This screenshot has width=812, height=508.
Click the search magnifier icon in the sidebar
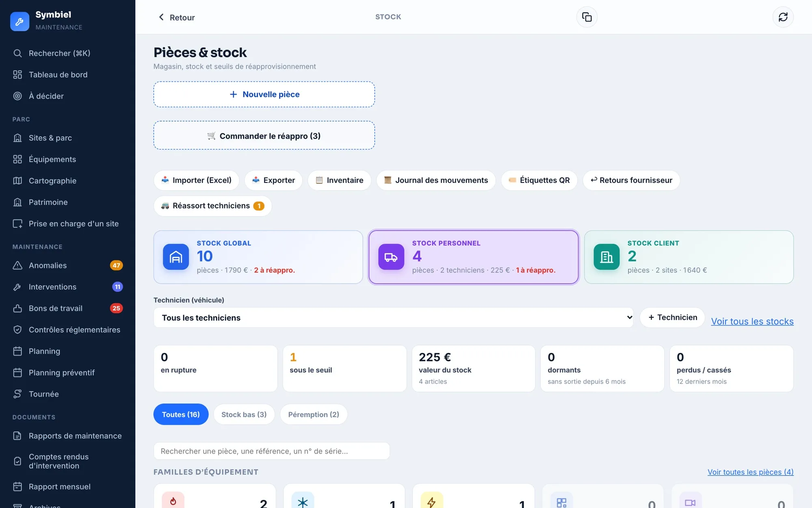click(17, 53)
